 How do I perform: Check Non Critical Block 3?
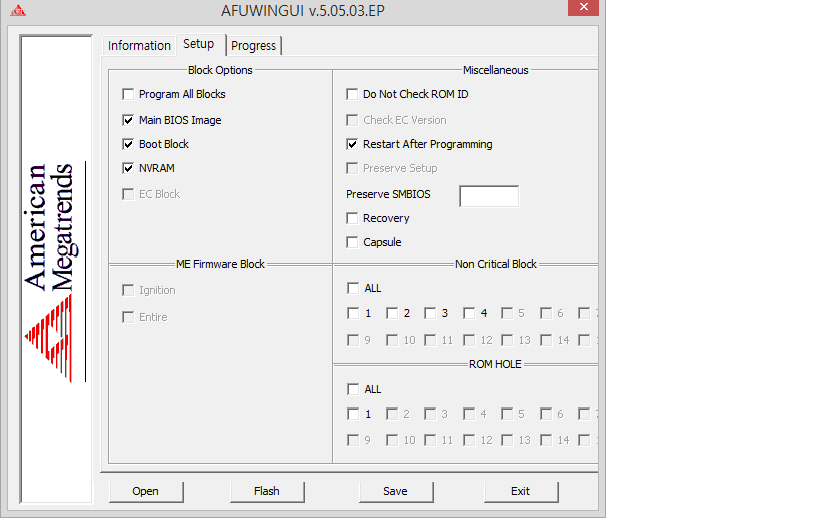430,314
